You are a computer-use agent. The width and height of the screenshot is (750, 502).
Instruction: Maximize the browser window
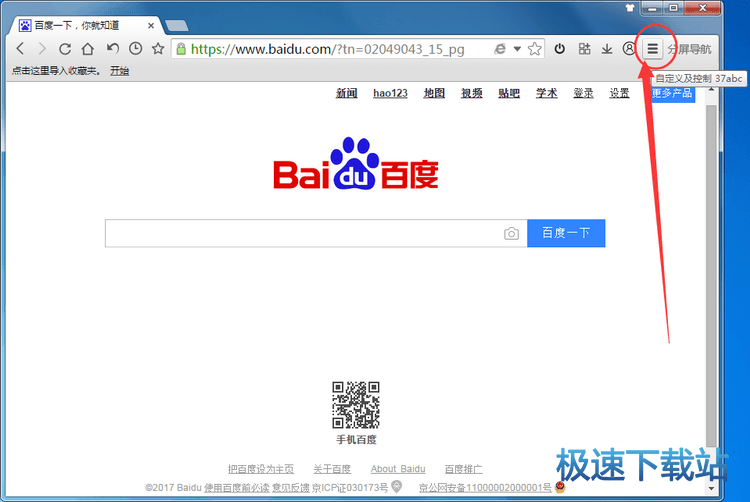point(673,8)
